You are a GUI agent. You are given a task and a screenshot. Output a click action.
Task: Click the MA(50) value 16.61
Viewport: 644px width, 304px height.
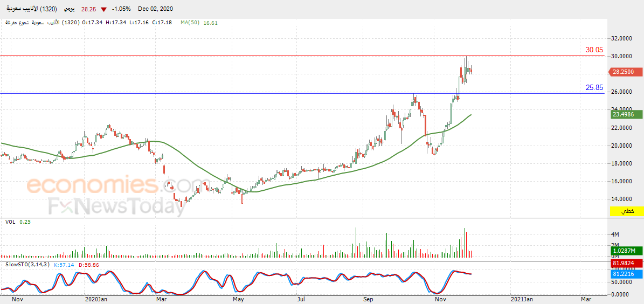(211, 23)
